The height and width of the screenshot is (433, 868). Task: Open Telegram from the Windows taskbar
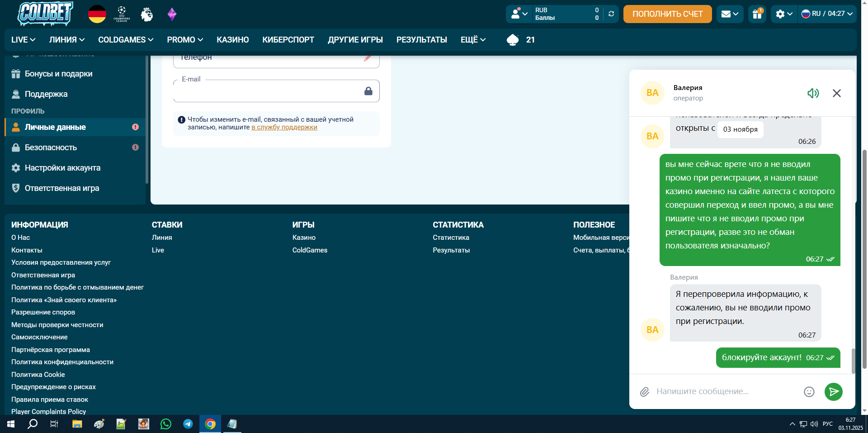coord(188,424)
